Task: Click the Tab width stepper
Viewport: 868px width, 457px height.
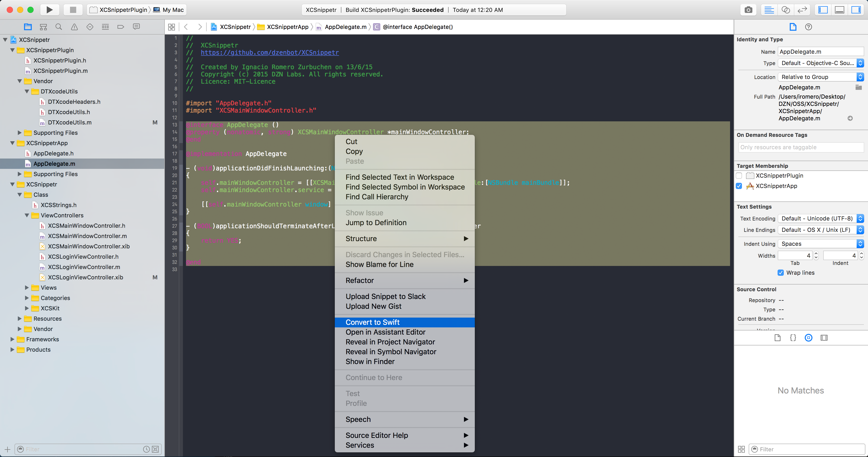Action: click(x=816, y=256)
